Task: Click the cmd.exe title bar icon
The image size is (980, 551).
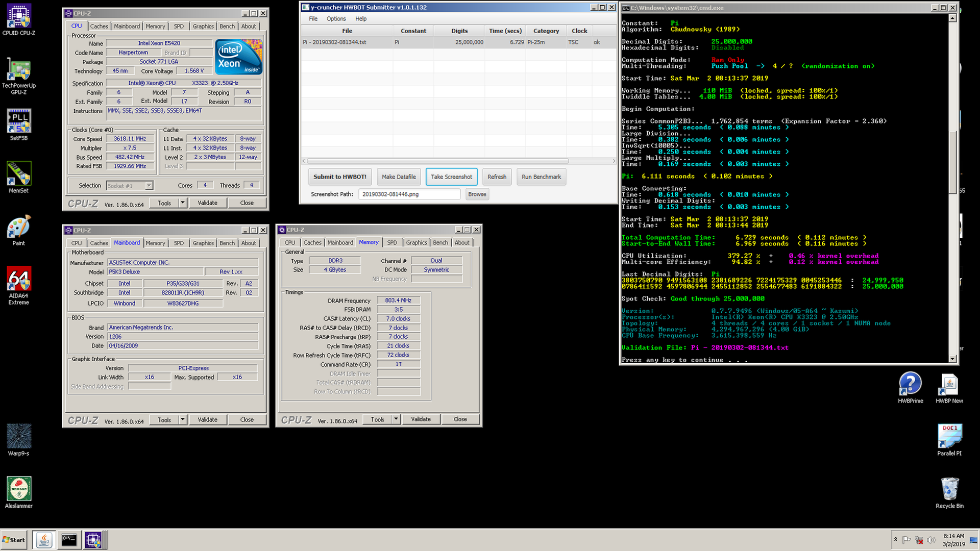Action: coord(625,8)
